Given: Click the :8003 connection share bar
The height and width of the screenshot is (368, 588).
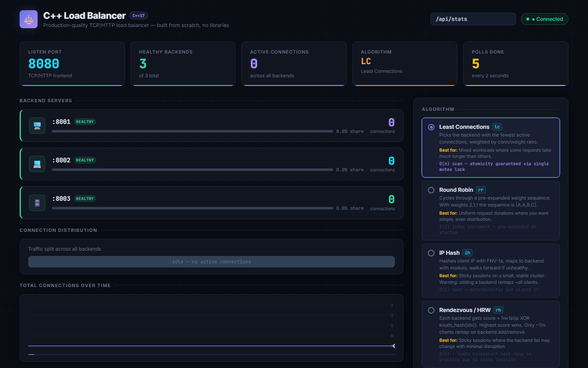Looking at the screenshot, I should coord(192,208).
